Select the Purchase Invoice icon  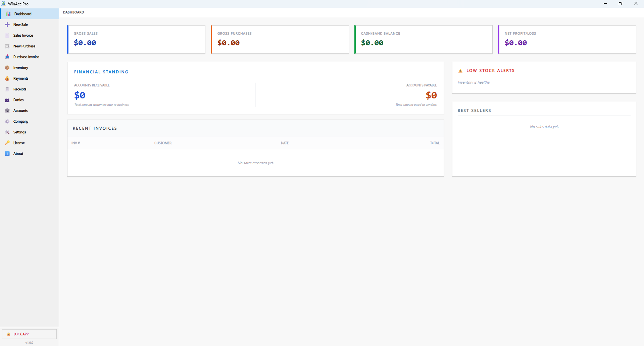pos(7,57)
